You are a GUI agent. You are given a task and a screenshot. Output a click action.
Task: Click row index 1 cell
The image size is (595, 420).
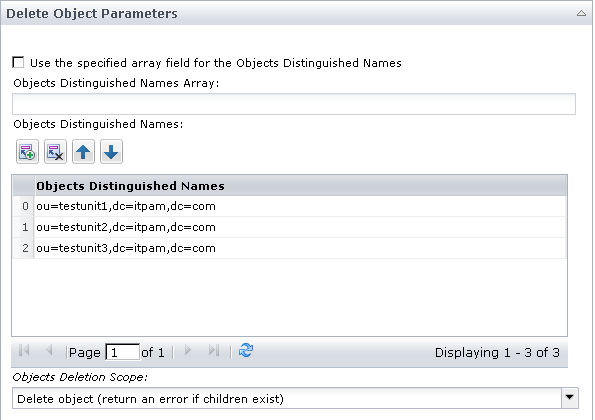[24, 227]
